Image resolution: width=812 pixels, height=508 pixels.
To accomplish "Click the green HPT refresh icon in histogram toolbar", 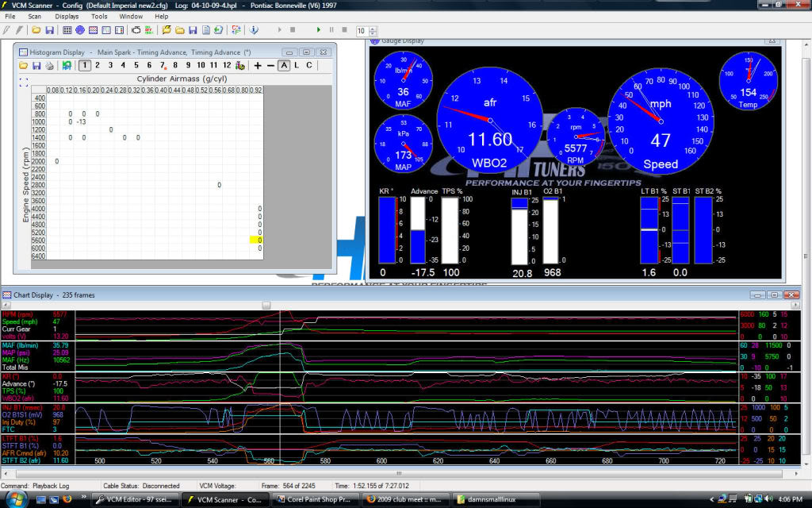I will (x=67, y=65).
